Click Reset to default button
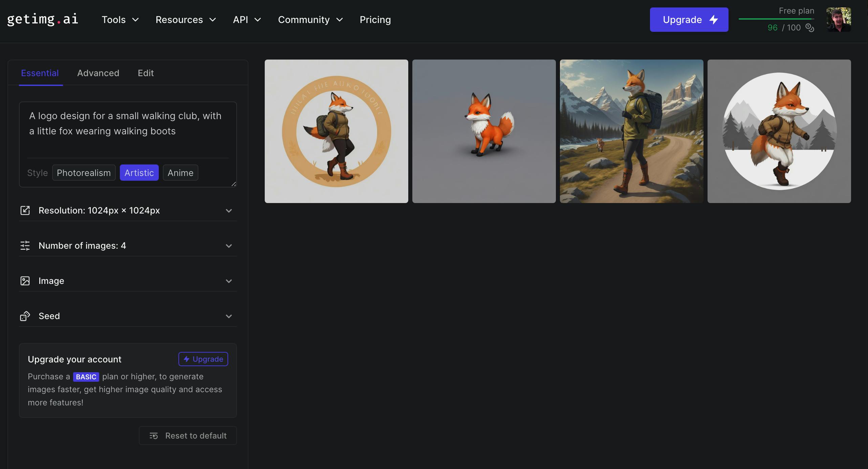Image resolution: width=868 pixels, height=469 pixels. 188,435
